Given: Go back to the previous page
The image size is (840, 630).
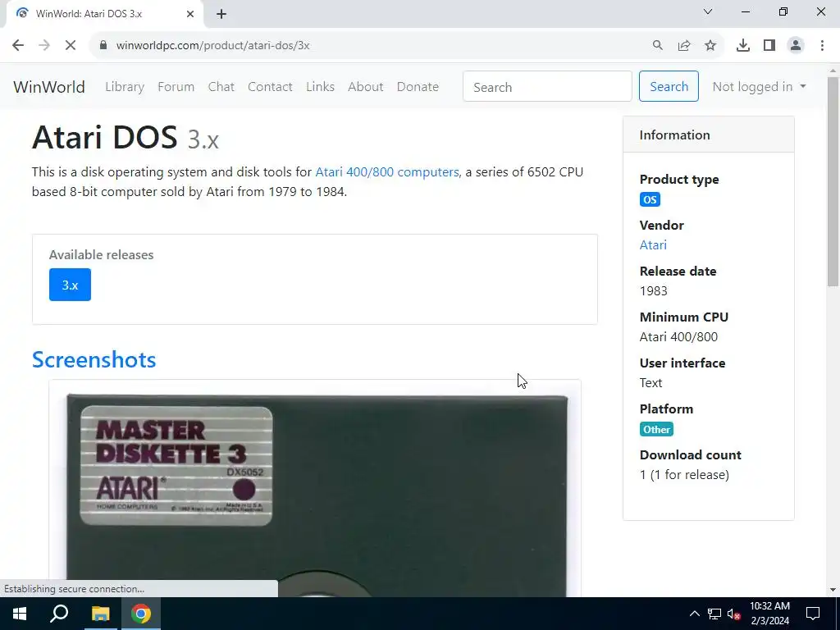Looking at the screenshot, I should pos(18,46).
